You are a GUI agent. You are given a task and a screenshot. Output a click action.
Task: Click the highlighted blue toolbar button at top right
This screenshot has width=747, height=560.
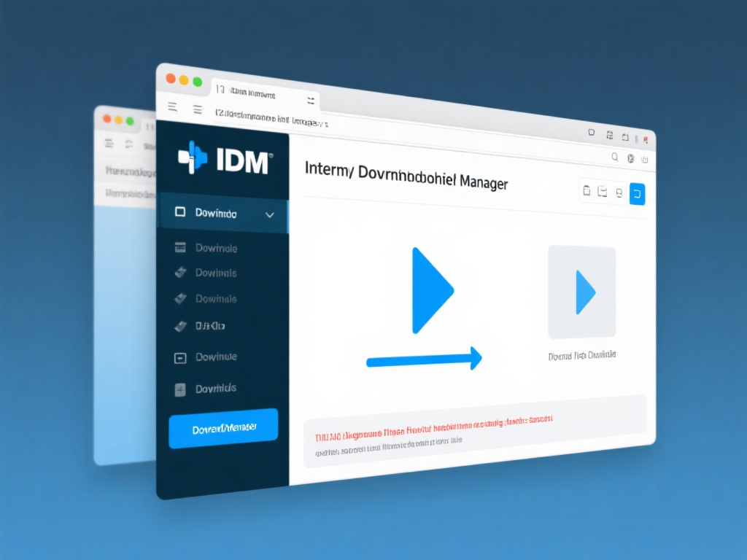(637, 193)
